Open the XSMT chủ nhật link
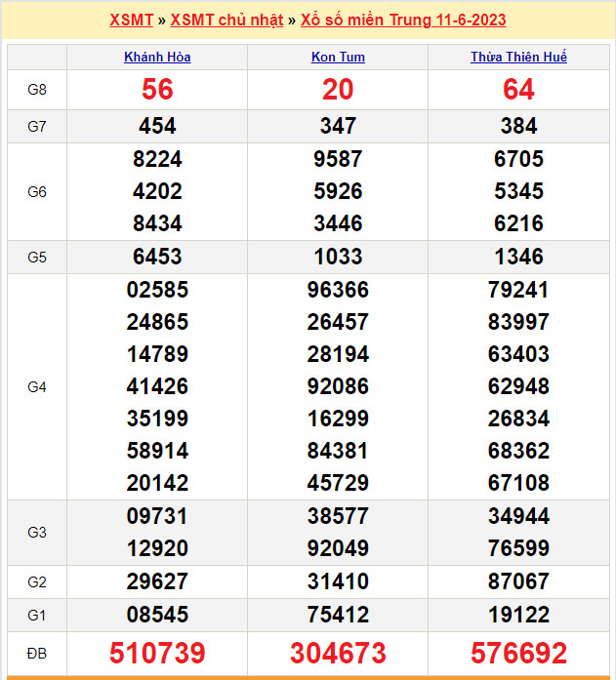This screenshot has width=616, height=680. [226, 20]
